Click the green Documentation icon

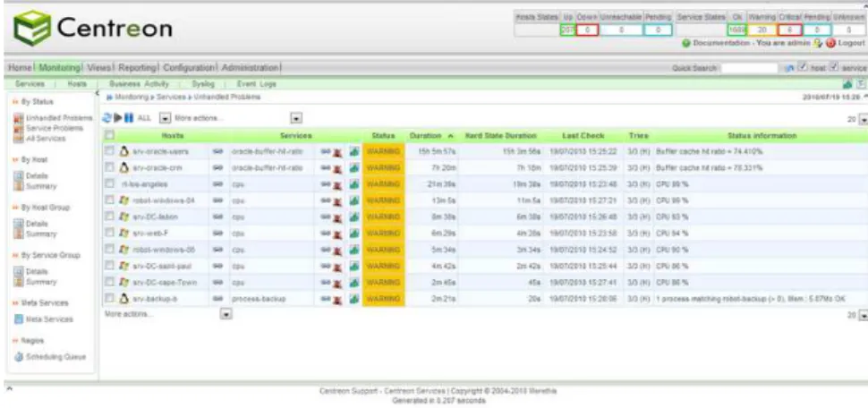point(686,43)
